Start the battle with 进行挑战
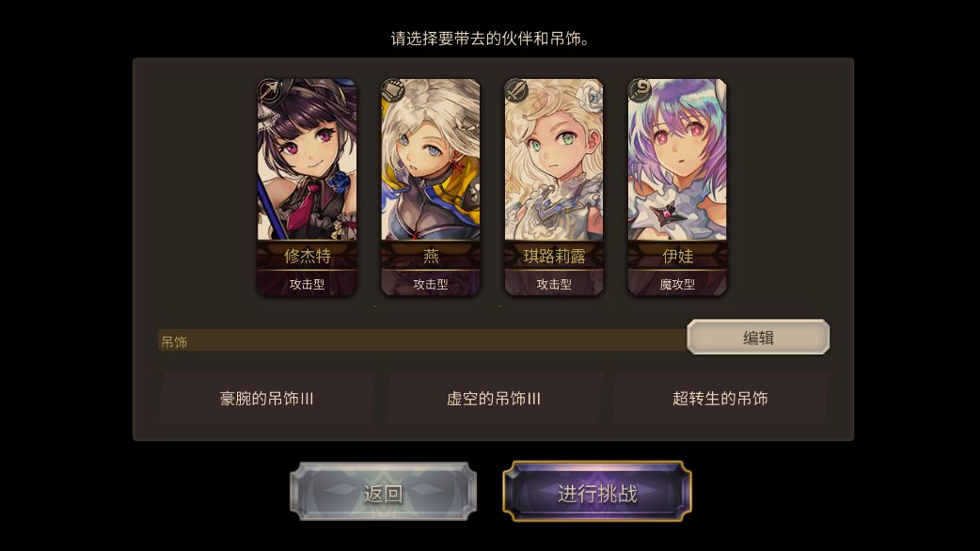The width and height of the screenshot is (980, 551). point(597,492)
